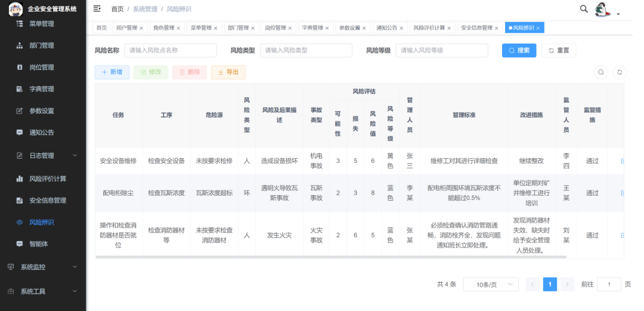Click the 管理标准 column header

(x=464, y=115)
